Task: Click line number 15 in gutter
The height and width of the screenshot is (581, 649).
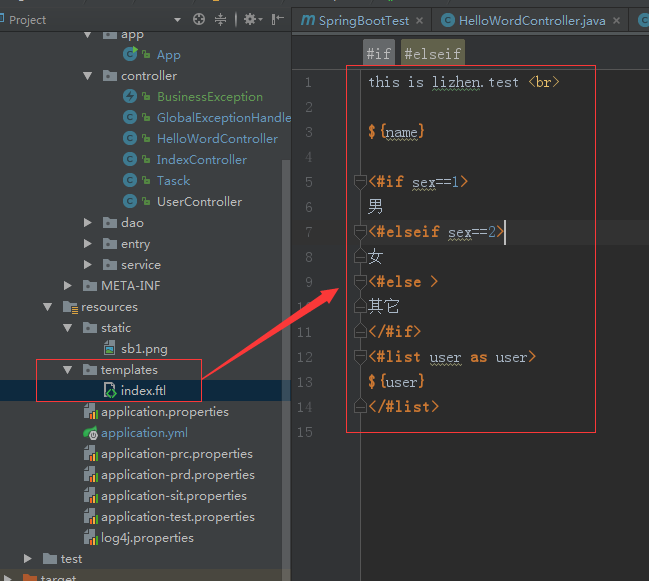Action: point(305,432)
